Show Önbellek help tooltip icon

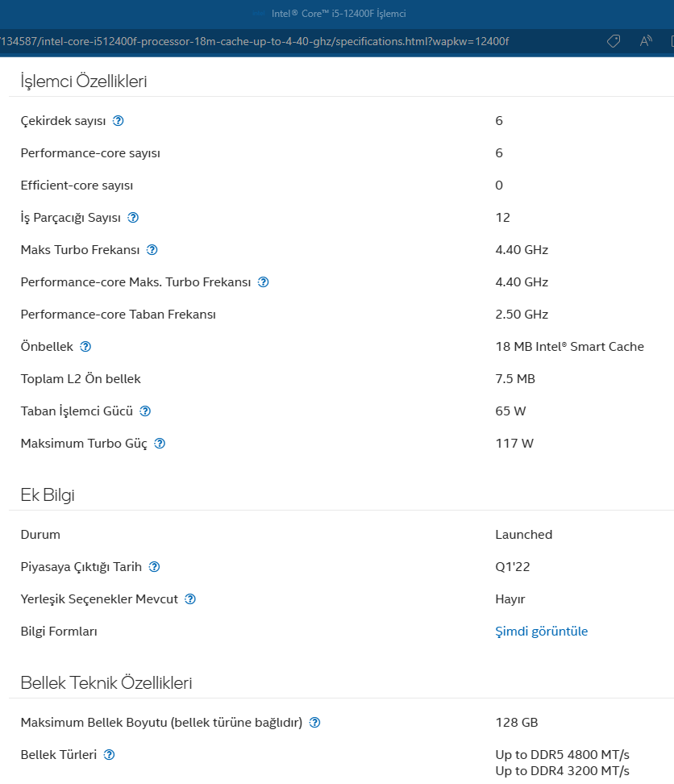pyautogui.click(x=85, y=347)
